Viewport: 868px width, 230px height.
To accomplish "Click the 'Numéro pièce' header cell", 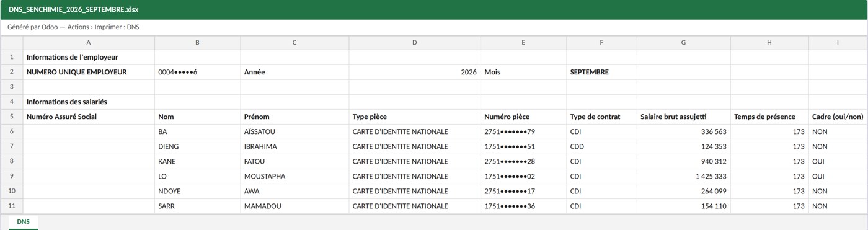I will click(523, 117).
